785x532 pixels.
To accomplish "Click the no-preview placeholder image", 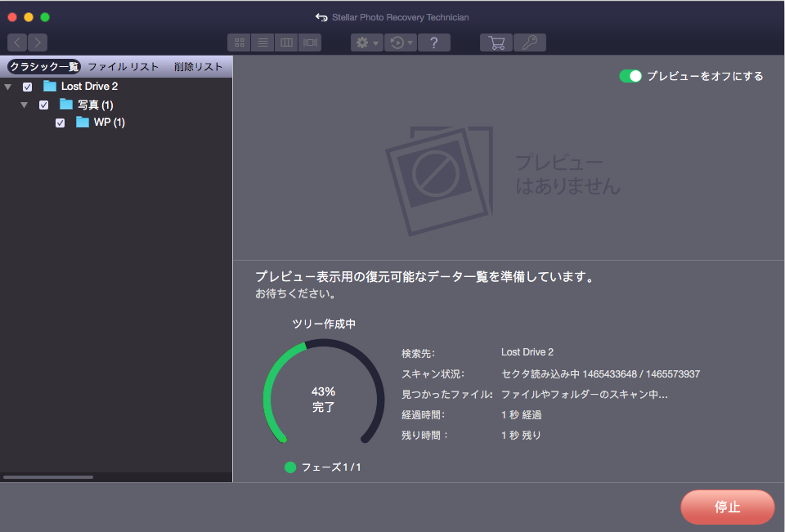I will coord(439,180).
